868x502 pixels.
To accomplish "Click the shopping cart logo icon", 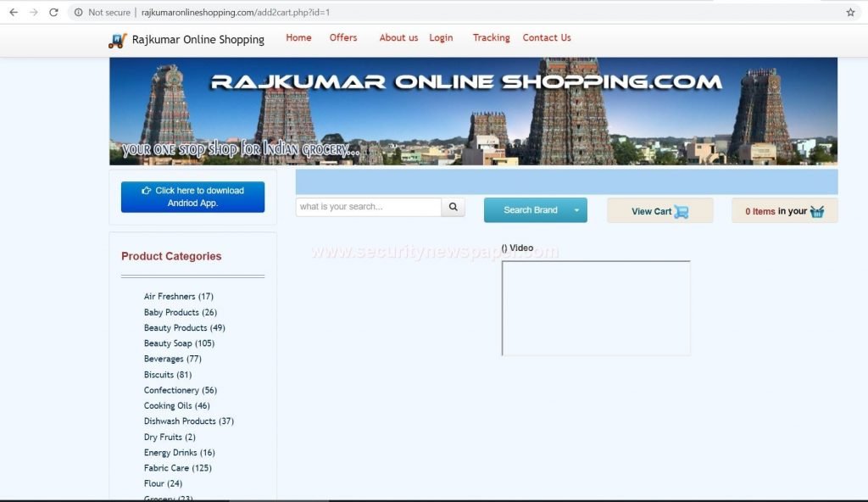I will point(118,40).
